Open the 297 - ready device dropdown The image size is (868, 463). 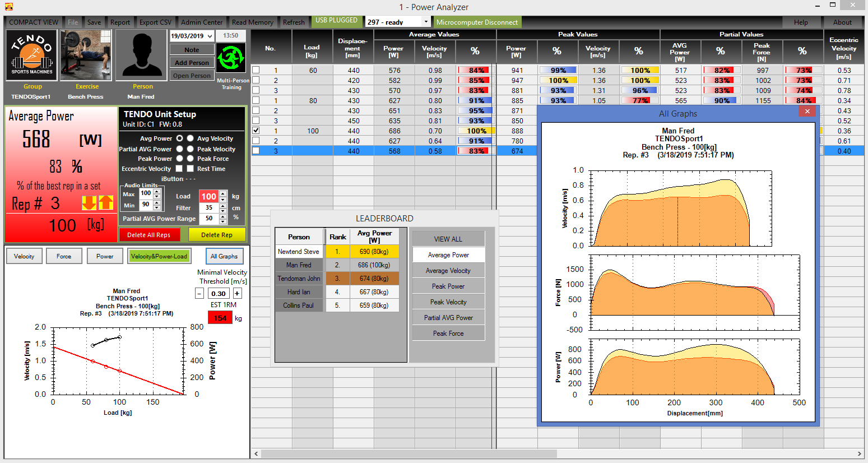426,22
